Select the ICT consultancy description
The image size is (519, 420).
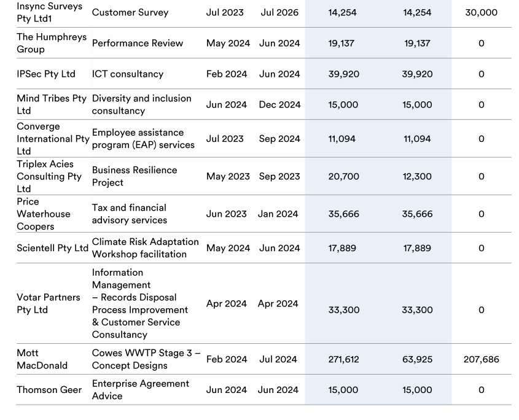127,74
